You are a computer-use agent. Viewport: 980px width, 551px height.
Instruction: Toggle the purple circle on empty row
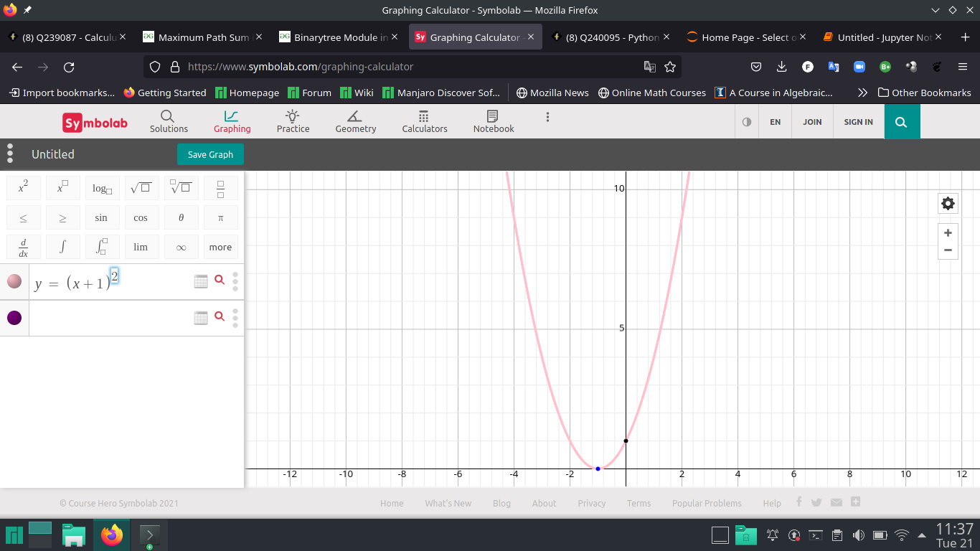pos(14,318)
